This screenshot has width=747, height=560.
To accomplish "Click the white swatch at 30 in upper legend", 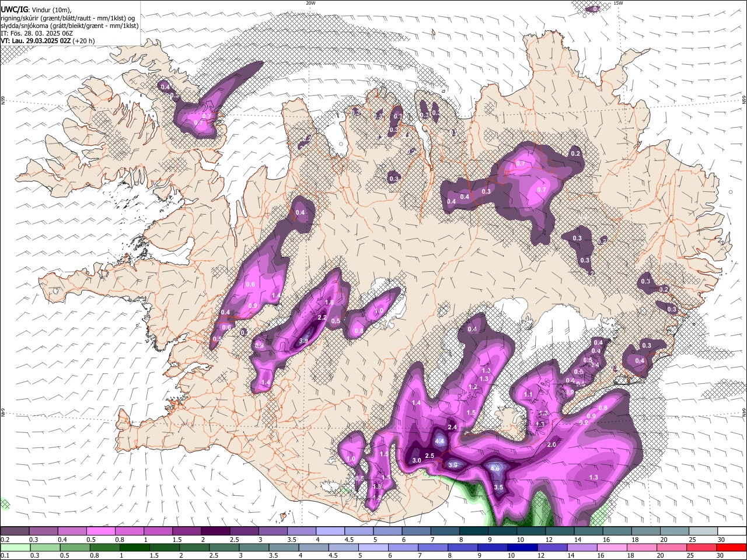I will point(732,531).
